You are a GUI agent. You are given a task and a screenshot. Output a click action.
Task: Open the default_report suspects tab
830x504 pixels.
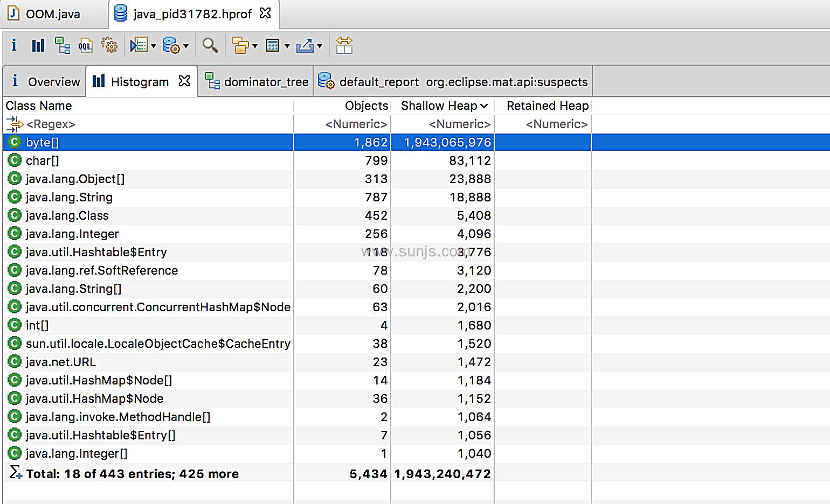[x=453, y=82]
